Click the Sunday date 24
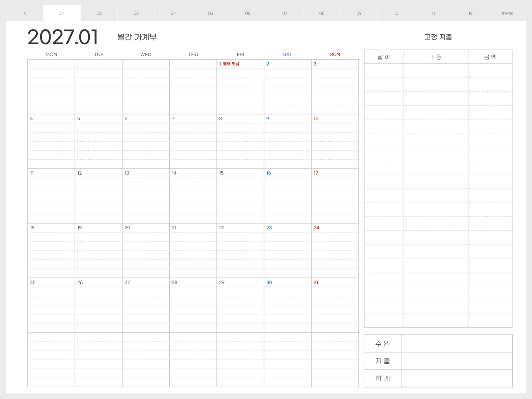Viewport: 532px width, 399px height. pyautogui.click(x=316, y=228)
